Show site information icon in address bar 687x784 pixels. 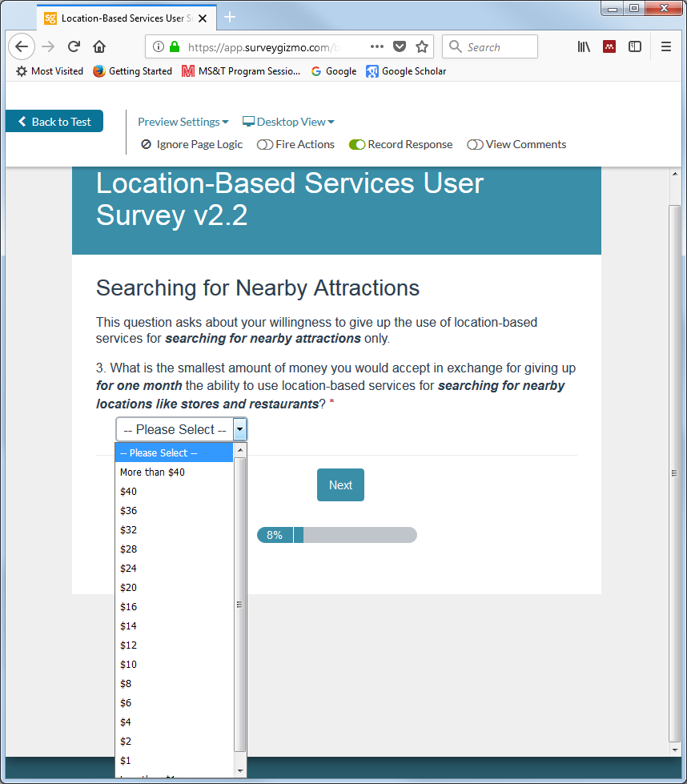pyautogui.click(x=158, y=47)
